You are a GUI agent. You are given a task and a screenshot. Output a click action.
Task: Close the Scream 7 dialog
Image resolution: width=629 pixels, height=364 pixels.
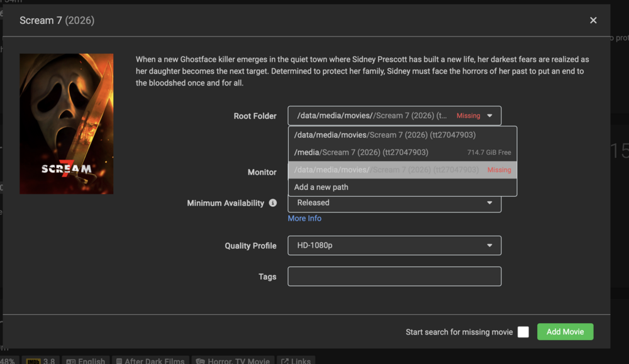[593, 20]
